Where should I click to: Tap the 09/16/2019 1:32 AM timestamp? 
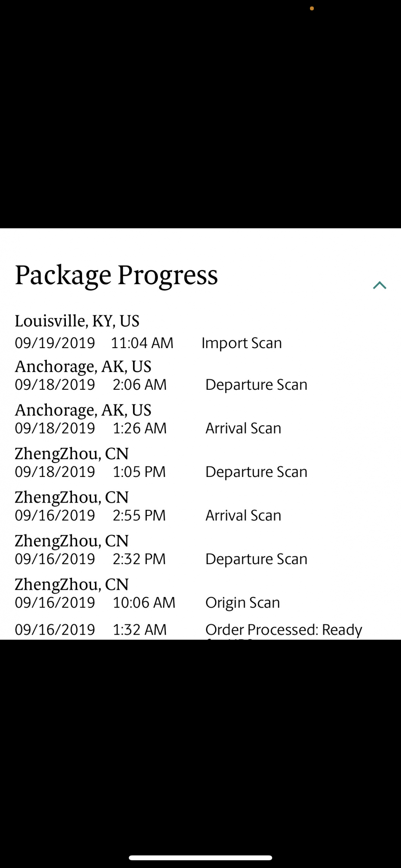[91, 630]
